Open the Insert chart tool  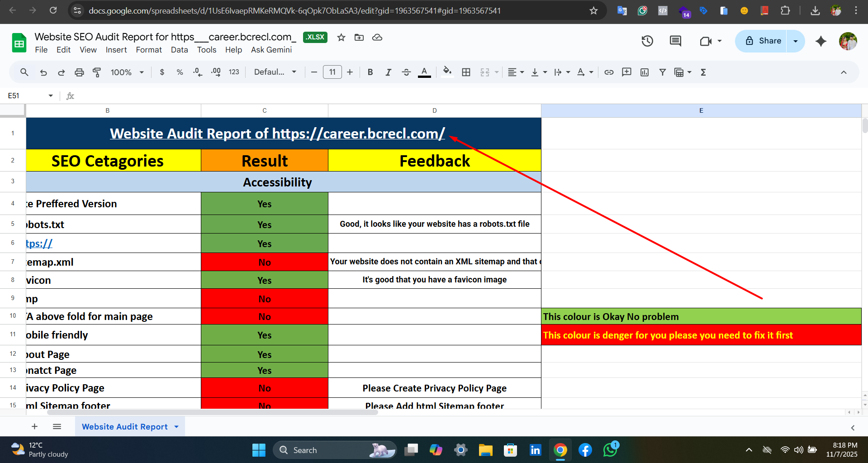click(644, 72)
